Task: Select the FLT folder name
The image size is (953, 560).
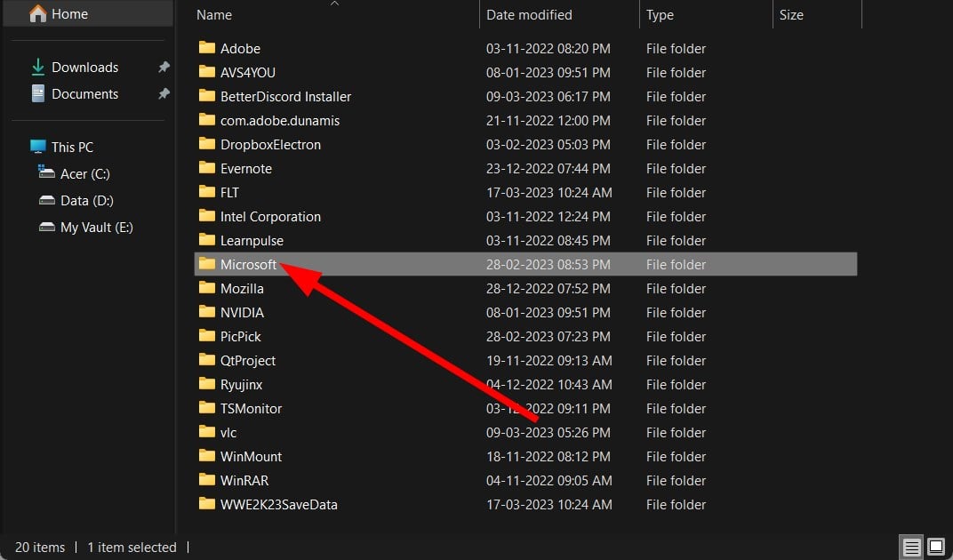Action: click(x=229, y=193)
